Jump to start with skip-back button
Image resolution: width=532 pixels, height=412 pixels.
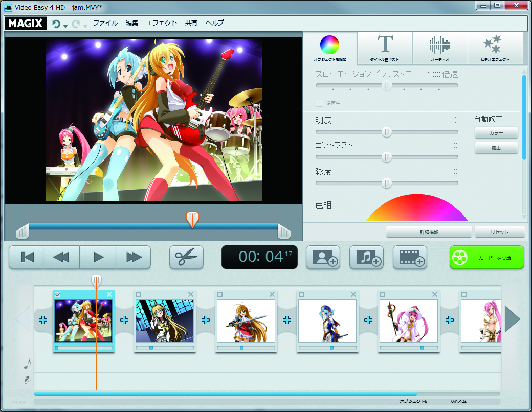coord(27,258)
